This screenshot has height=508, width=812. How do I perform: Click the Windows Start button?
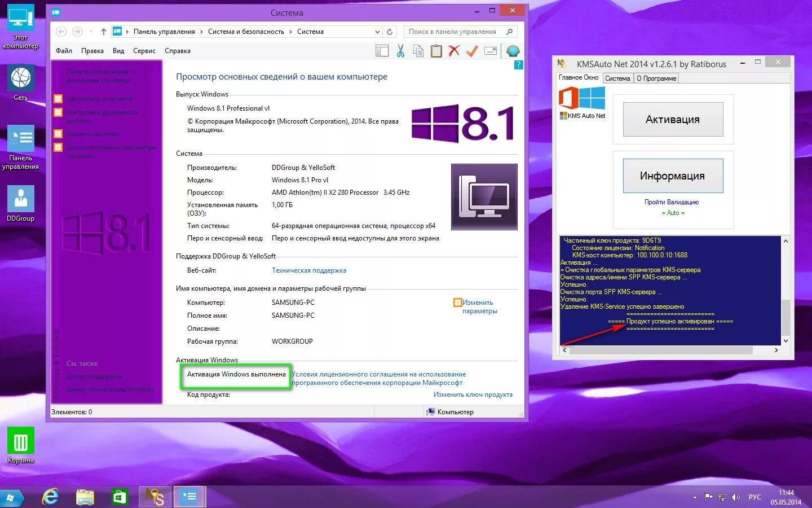coord(11,498)
